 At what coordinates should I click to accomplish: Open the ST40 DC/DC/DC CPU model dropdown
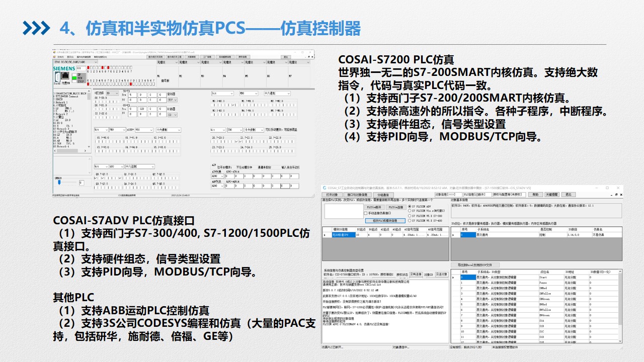pos(75,62)
